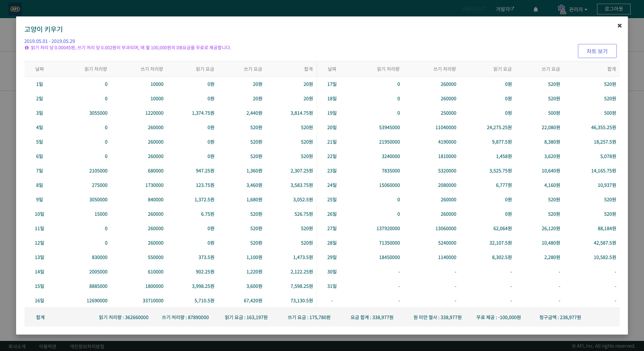This screenshot has width=644, height=351.
Task: Click summary 요금 합계 : 338,977원
Action: click(x=372, y=317)
